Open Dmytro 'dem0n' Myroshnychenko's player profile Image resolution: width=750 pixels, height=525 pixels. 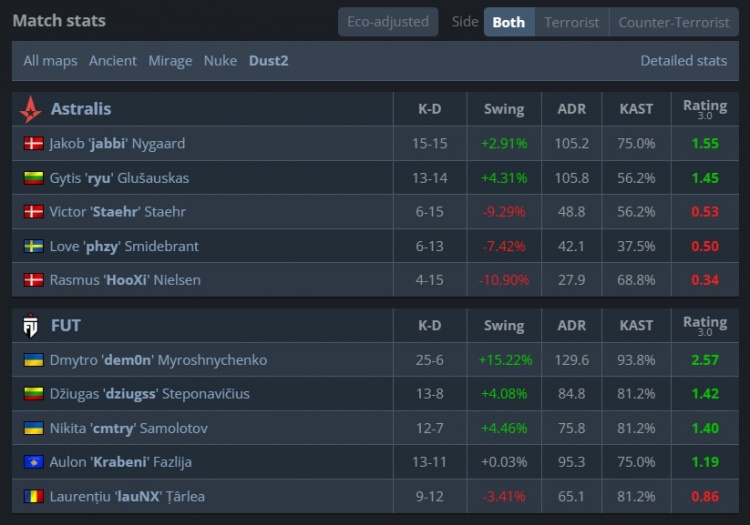click(158, 360)
